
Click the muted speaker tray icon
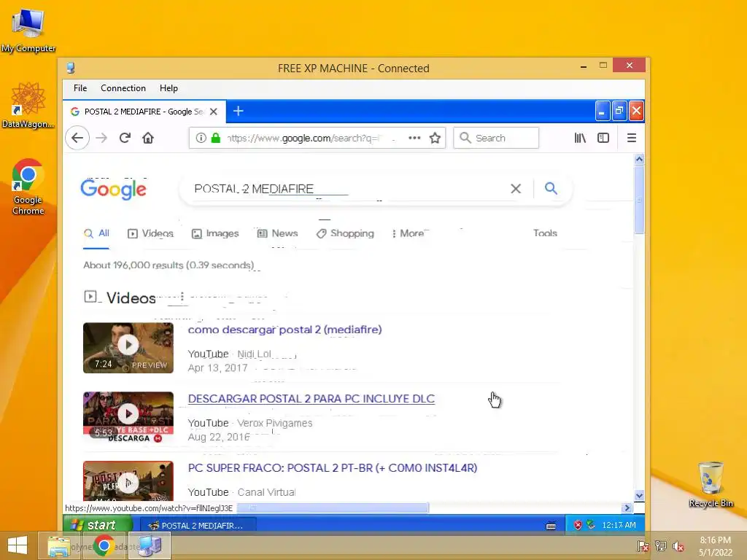click(678, 546)
